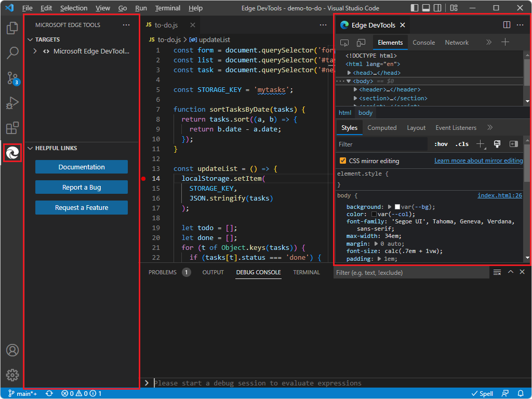Open the DEBUG CONSOLE panel tab
This screenshot has height=399, width=532.
pyautogui.click(x=258, y=272)
